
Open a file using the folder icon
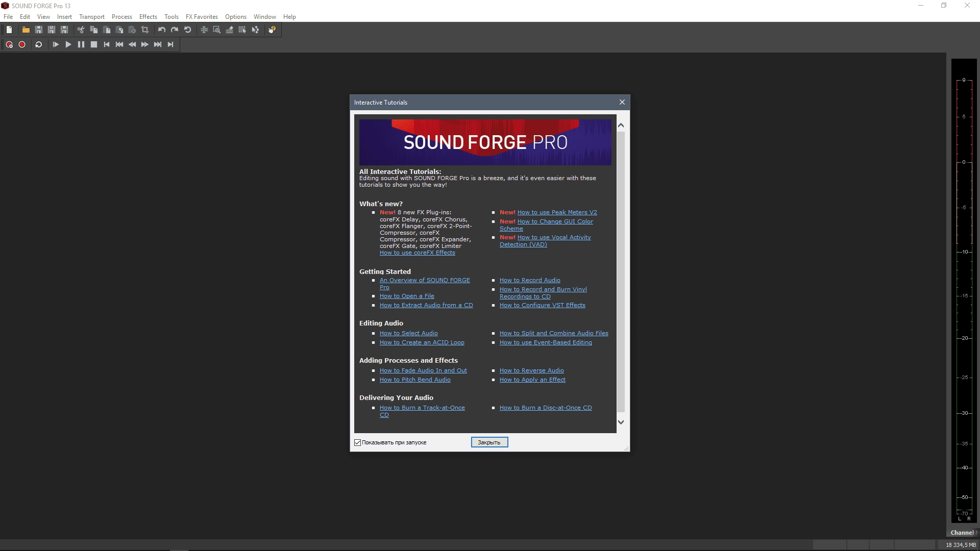(x=26, y=30)
